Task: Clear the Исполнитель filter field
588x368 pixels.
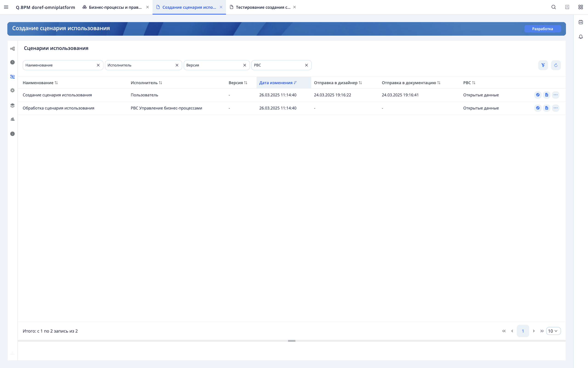Action: [177, 65]
